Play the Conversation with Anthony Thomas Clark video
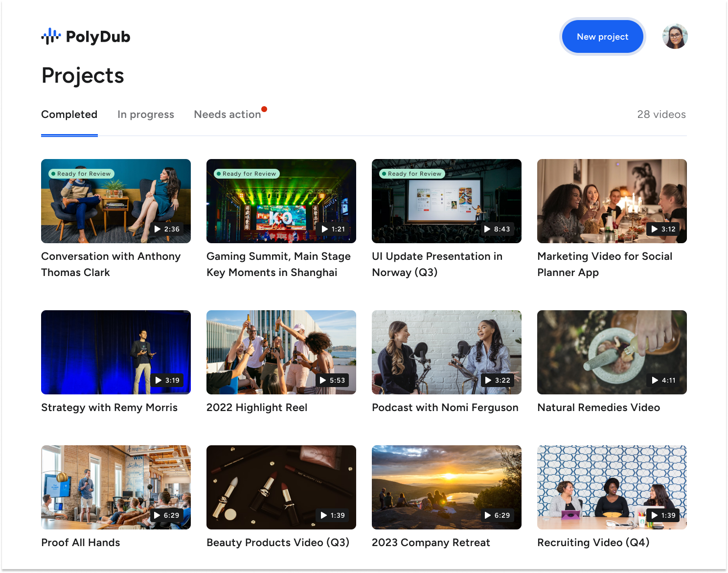The height and width of the screenshot is (573, 728). click(x=158, y=229)
